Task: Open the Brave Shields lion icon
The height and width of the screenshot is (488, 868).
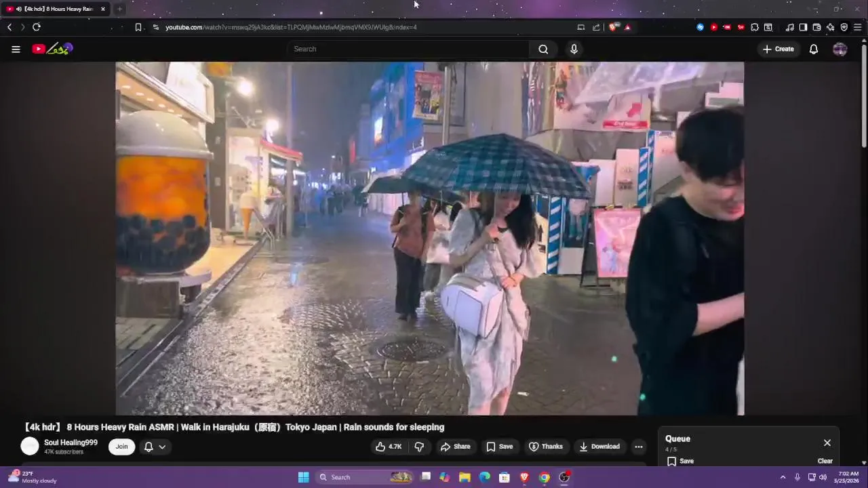Action: point(613,27)
